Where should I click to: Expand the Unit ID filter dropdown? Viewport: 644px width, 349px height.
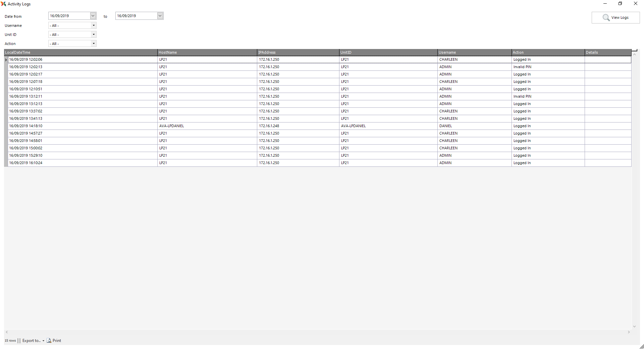[94, 35]
